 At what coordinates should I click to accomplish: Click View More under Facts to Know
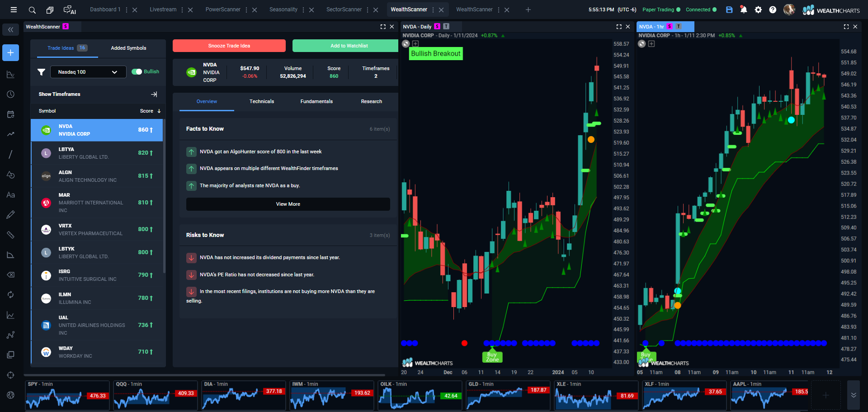[x=288, y=204]
